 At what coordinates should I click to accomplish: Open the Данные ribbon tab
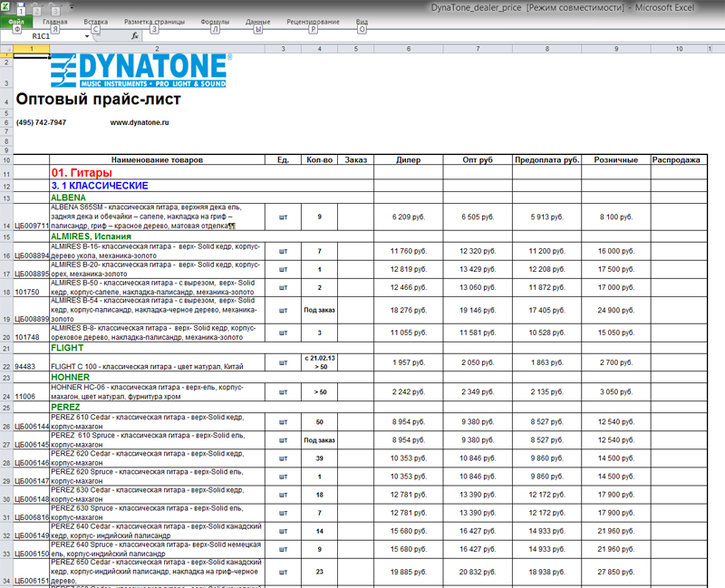(x=258, y=22)
